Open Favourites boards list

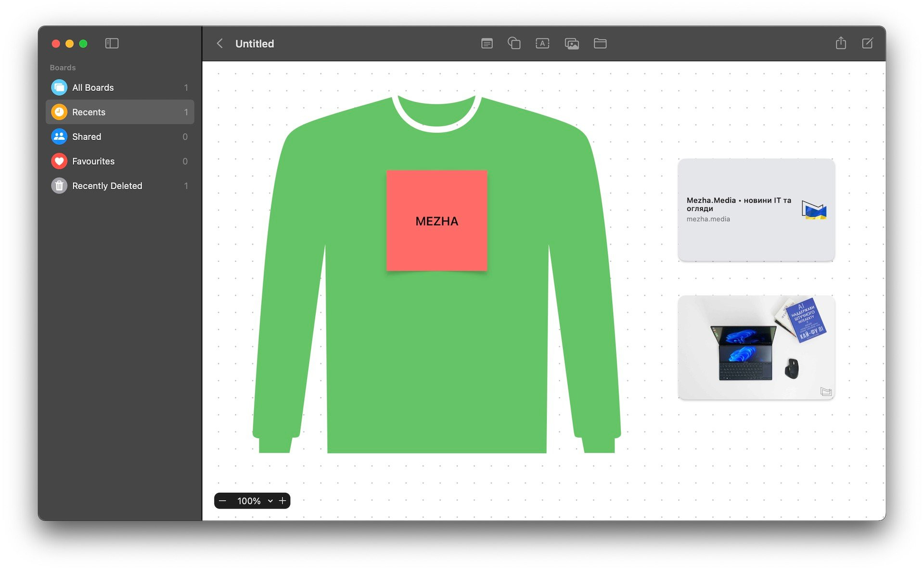[120, 161]
